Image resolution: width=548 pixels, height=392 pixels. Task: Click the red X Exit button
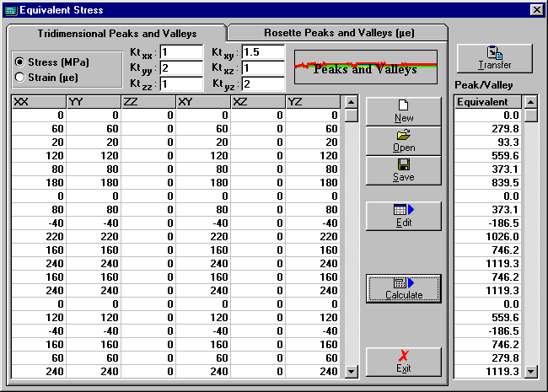(403, 362)
